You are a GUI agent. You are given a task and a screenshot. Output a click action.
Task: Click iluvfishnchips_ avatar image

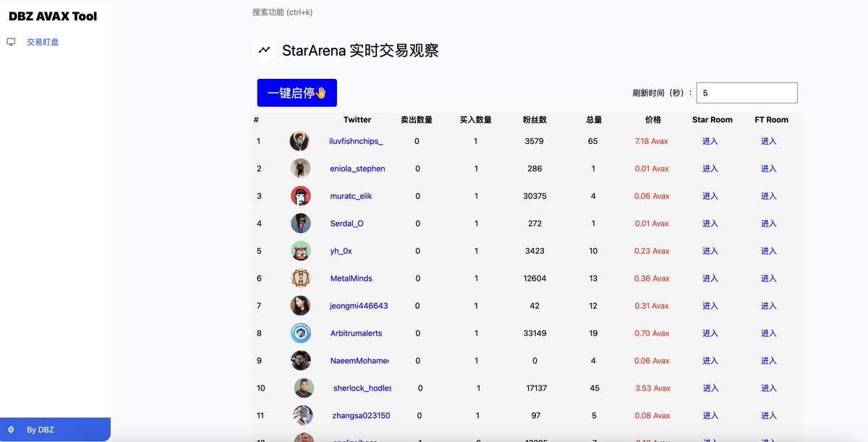[299, 141]
